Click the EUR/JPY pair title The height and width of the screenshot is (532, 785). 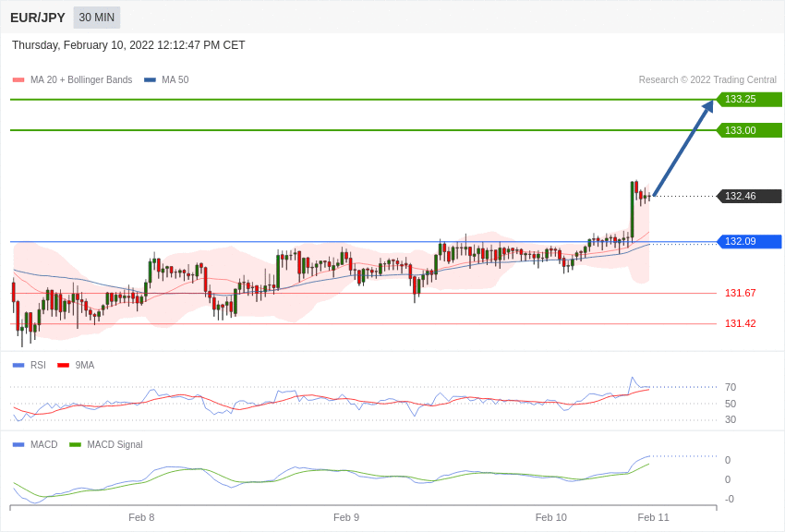pos(38,18)
